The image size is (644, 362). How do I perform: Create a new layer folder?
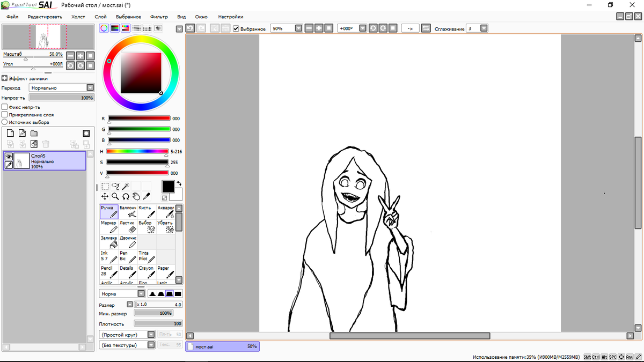pyautogui.click(x=34, y=134)
